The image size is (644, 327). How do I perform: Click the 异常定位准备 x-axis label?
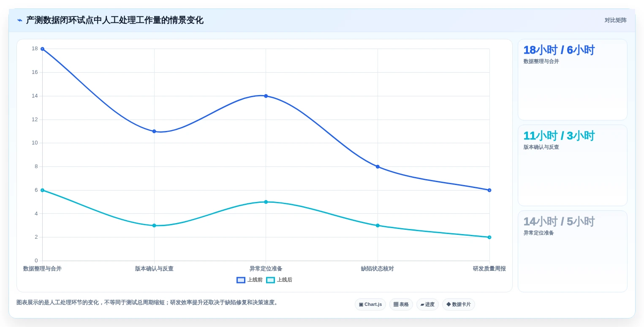coord(266,269)
